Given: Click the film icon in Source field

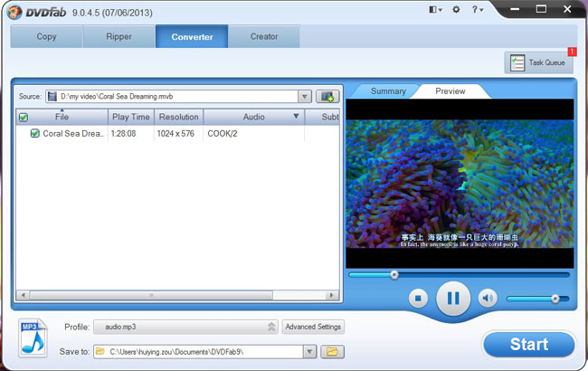Looking at the screenshot, I should [x=52, y=97].
